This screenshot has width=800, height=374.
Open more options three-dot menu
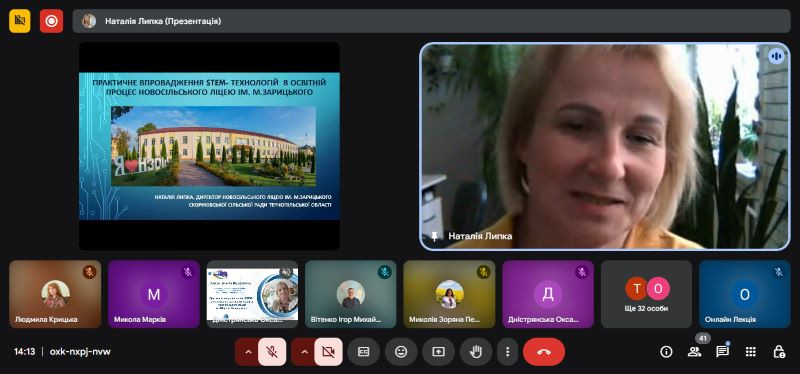507,352
